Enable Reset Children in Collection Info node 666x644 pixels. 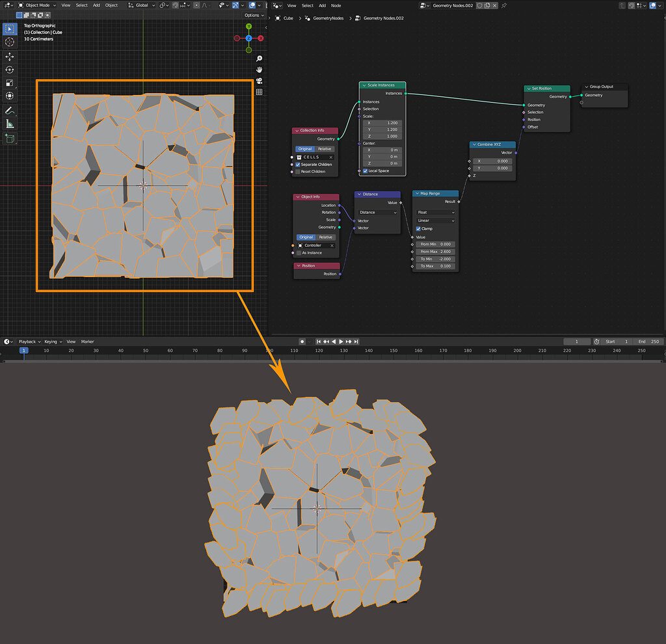(299, 172)
